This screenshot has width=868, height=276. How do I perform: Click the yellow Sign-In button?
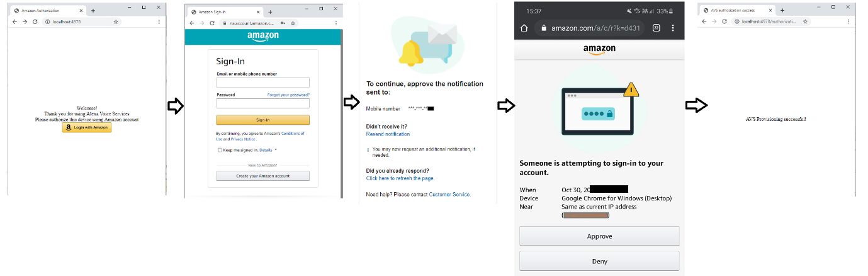262,120
